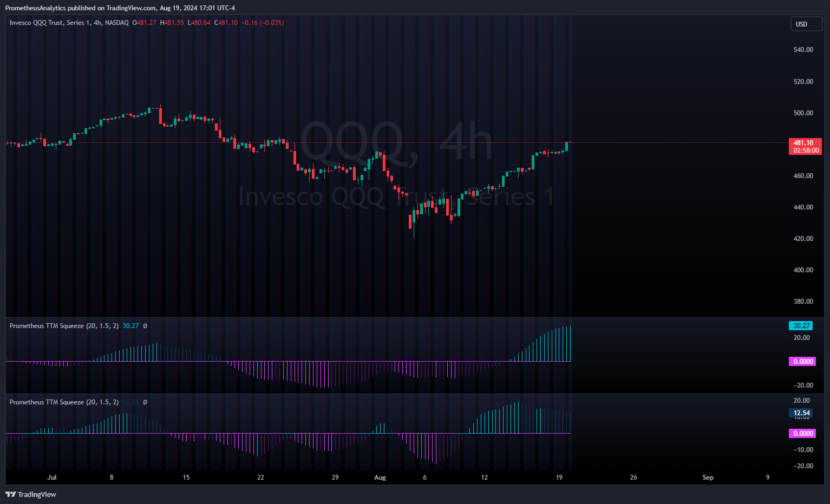Viewport: 830px width, 504px height.
Task: Click the dark blue 12.54 axis label
Action: [801, 413]
